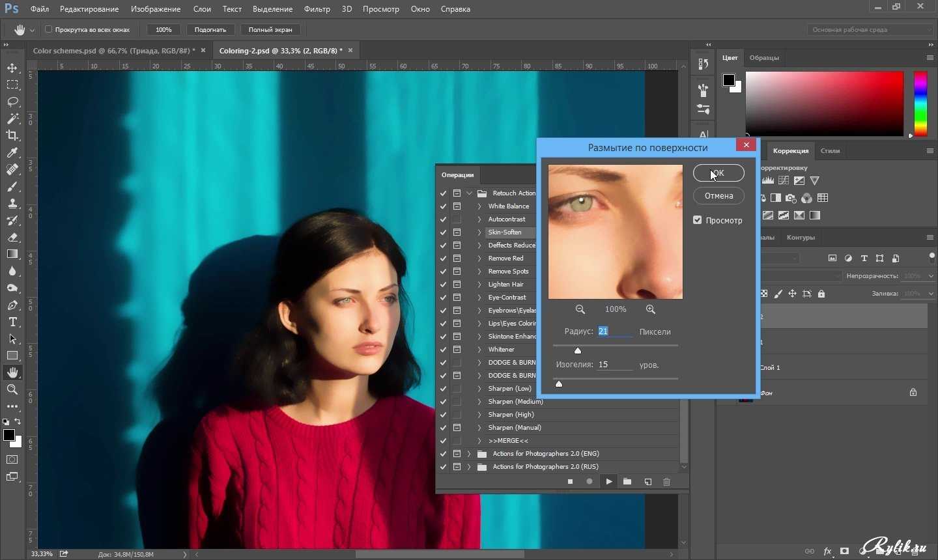The width and height of the screenshot is (938, 560).
Task: Filter layers by type layers icon
Action: [x=864, y=259]
